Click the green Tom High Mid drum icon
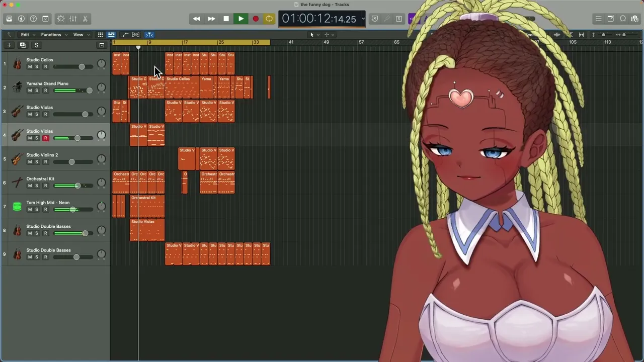Image resolution: width=644 pixels, height=362 pixels. pos(17,206)
